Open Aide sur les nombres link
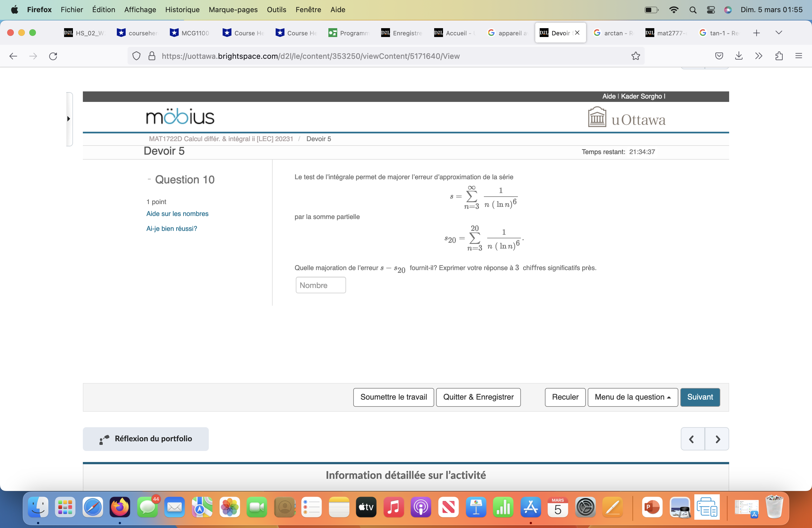The height and width of the screenshot is (528, 812). point(177,213)
